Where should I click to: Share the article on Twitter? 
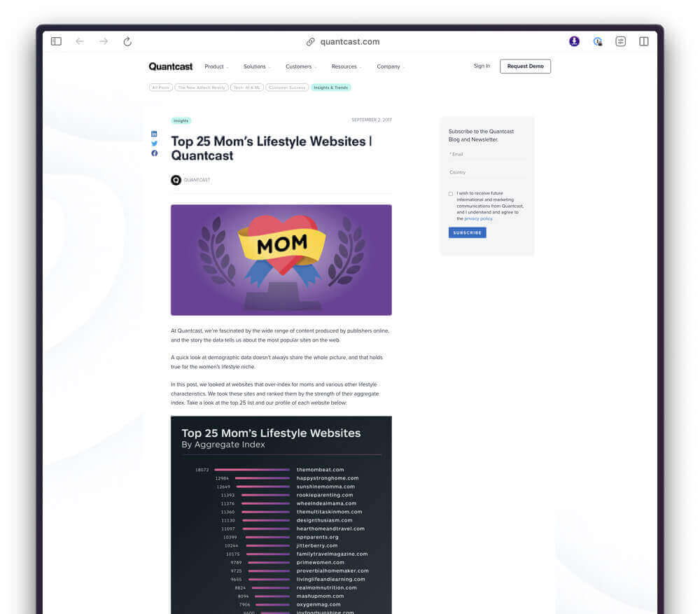click(x=154, y=144)
